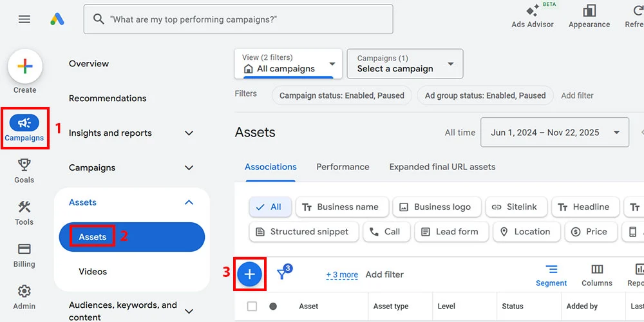Image resolution: width=644 pixels, height=322 pixels.
Task: Open the Select a campaign dropdown
Action: point(404,64)
